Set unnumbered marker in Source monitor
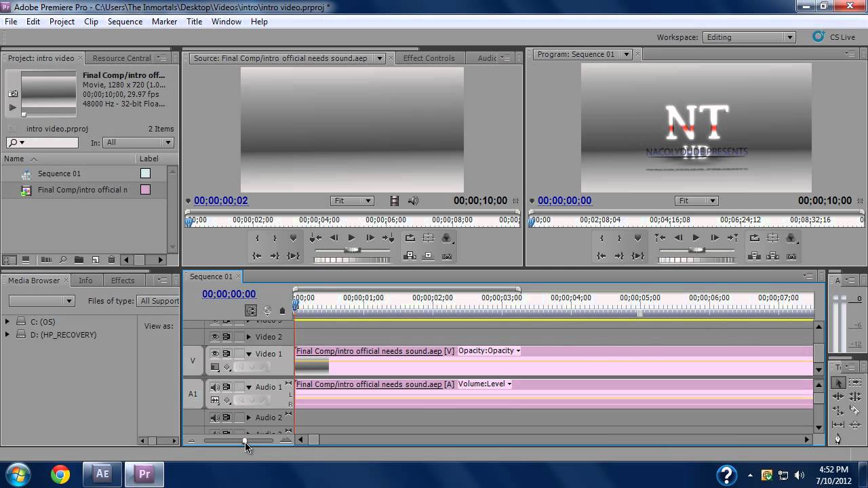 (x=293, y=238)
